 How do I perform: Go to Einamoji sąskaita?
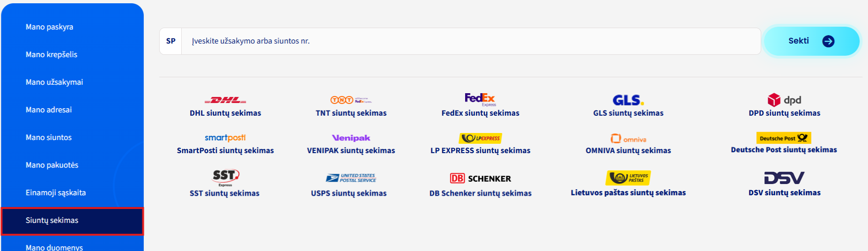(x=56, y=192)
